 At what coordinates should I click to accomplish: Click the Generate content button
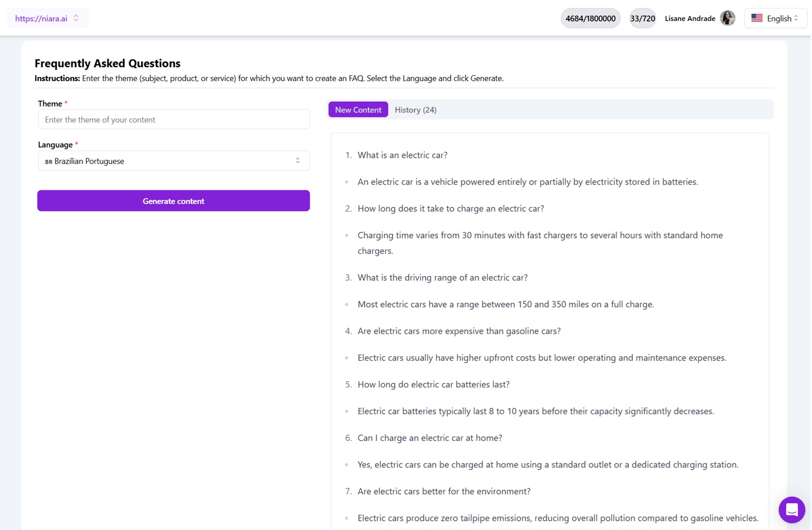click(173, 200)
